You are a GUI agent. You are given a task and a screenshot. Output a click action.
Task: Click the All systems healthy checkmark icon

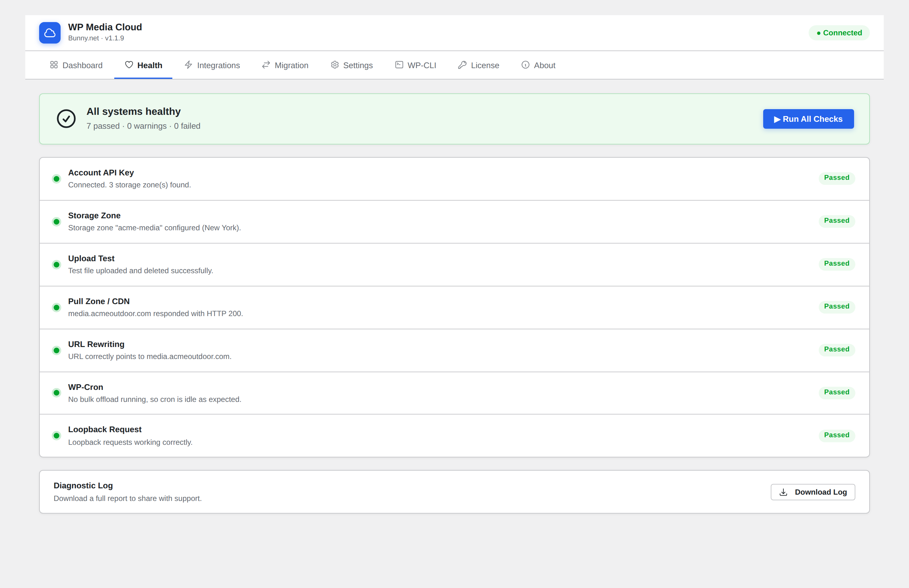click(66, 119)
